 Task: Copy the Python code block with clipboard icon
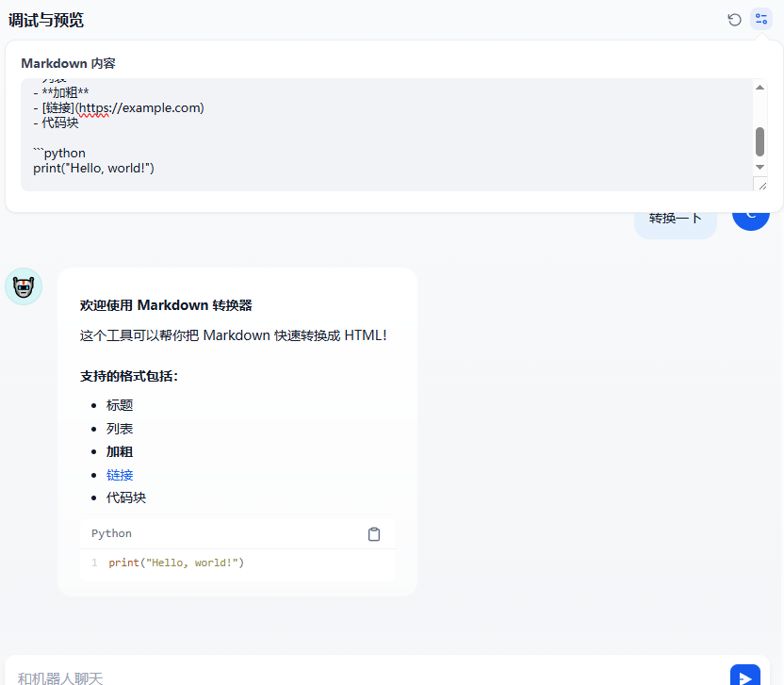point(374,534)
